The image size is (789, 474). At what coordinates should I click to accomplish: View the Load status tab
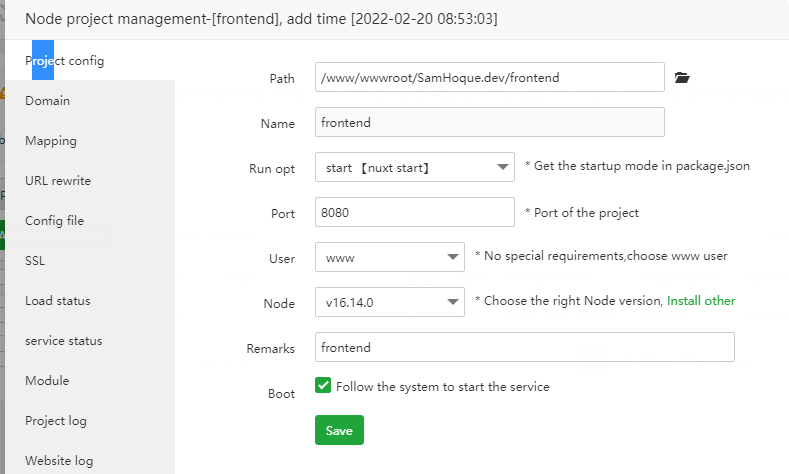click(x=58, y=301)
